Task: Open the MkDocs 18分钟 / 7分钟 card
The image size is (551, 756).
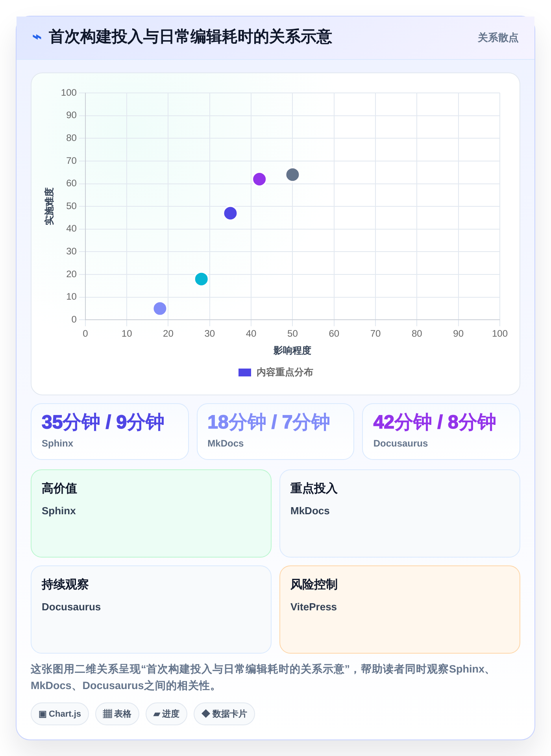Action: [x=275, y=432]
